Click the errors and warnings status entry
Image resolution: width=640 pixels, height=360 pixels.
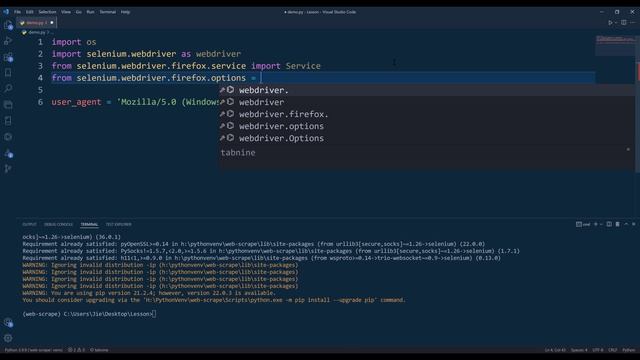76,350
